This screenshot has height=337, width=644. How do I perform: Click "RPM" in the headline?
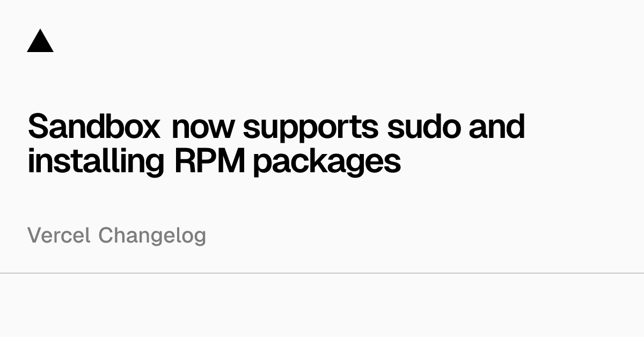click(209, 160)
